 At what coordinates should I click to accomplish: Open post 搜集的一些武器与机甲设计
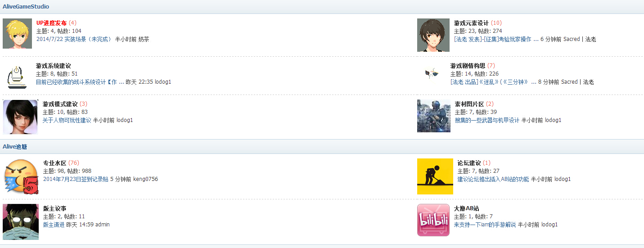(487, 120)
